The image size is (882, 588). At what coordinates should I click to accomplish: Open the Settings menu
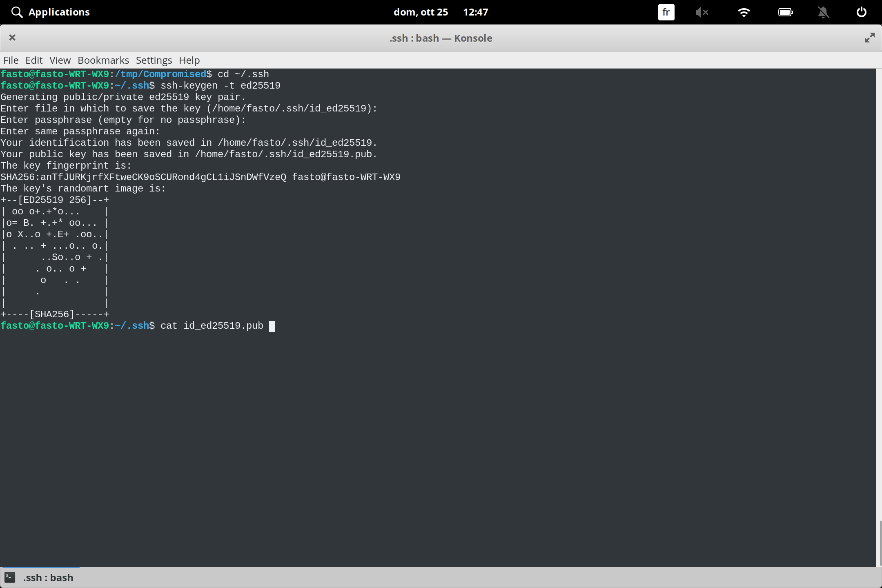154,60
